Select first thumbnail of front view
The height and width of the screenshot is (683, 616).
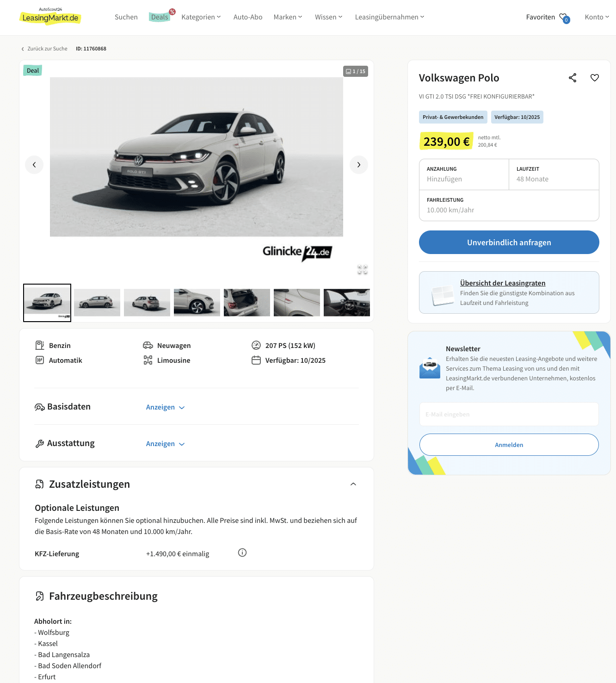click(47, 303)
